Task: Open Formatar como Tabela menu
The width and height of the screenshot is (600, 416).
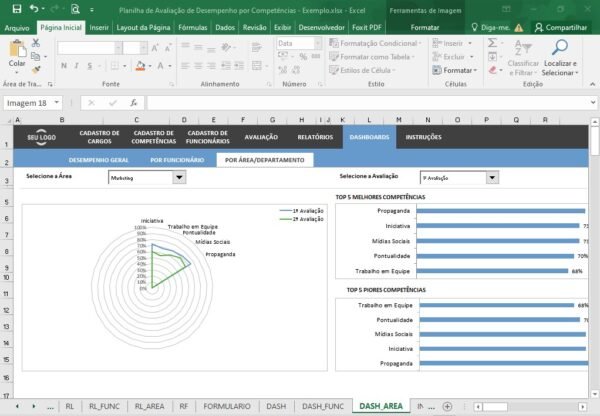Action: (372, 57)
